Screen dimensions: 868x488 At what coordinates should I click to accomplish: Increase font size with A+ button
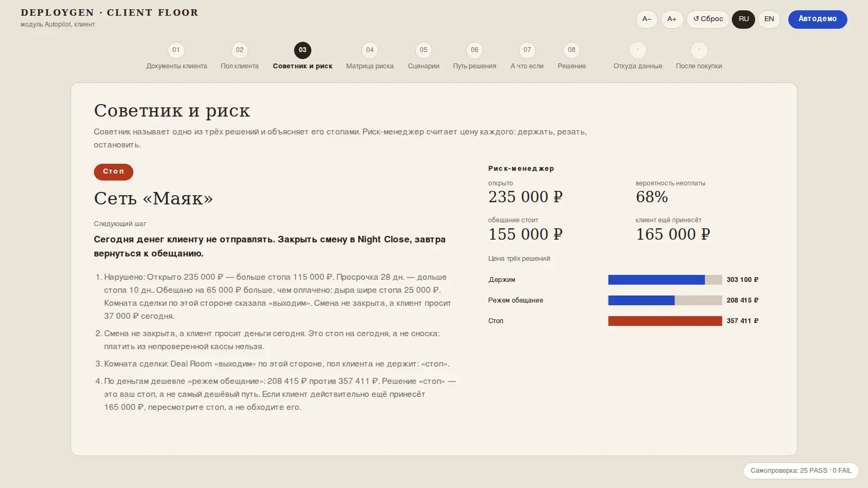coord(672,19)
